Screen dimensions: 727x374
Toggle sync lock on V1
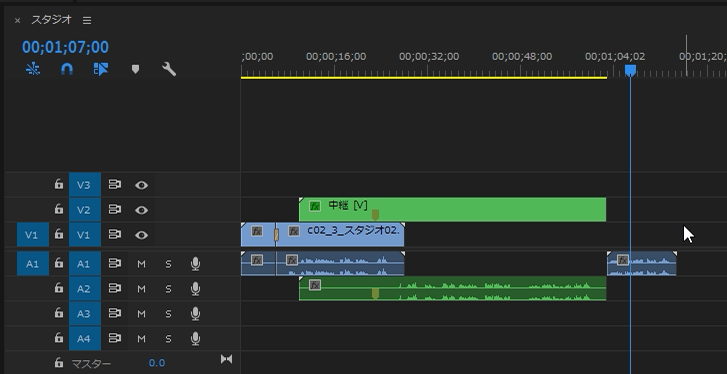coord(115,235)
